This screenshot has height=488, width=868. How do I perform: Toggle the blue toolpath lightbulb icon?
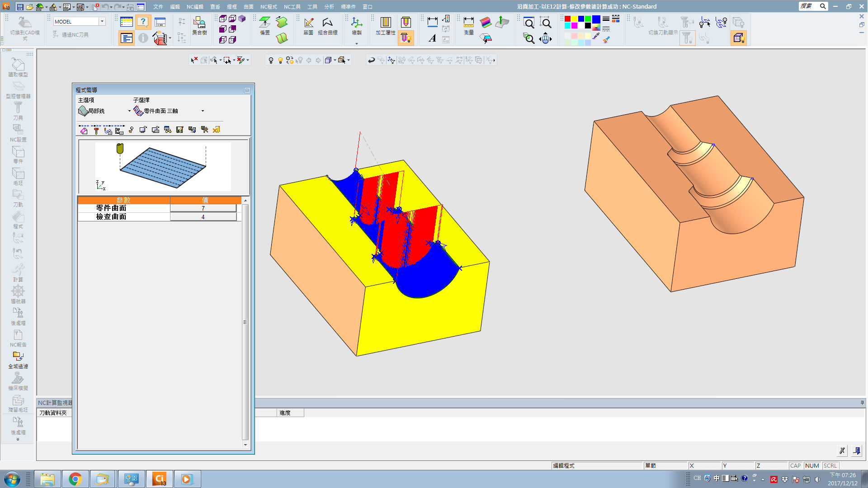[721, 22]
